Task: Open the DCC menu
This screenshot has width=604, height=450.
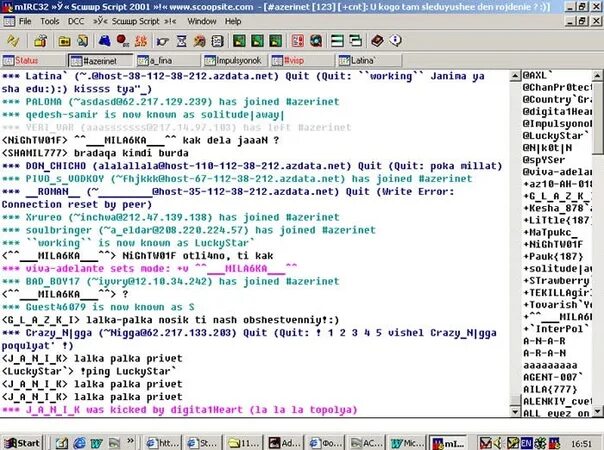Action: click(x=76, y=21)
